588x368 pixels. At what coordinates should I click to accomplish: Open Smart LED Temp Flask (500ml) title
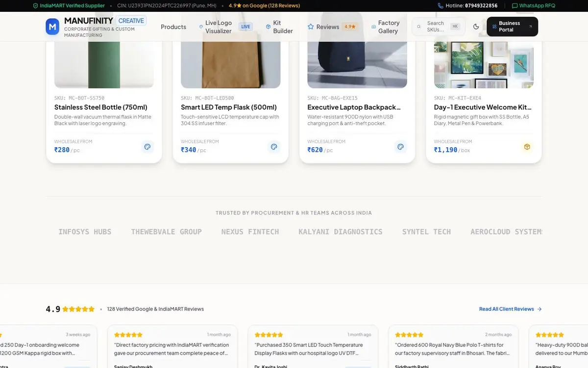229,107
